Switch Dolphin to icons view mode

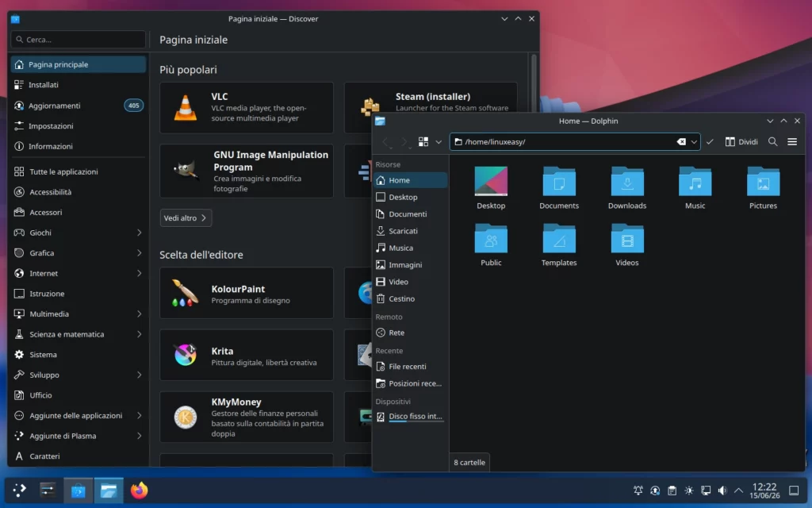423,141
